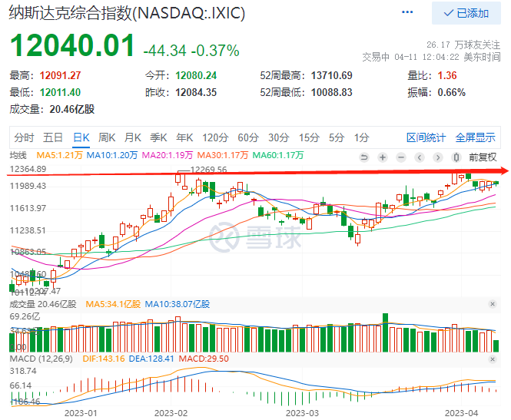Click the MA30:1.17万 legend label

tap(223, 155)
